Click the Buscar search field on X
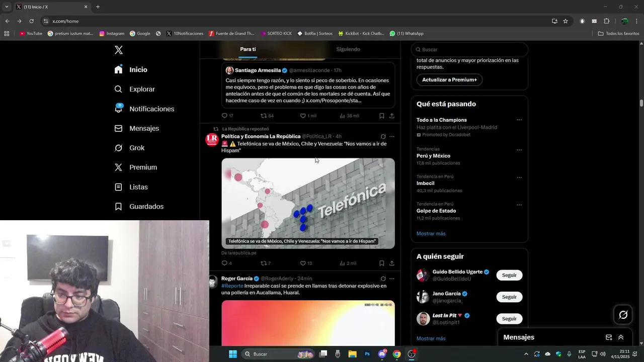644x362 pixels. 469,49
